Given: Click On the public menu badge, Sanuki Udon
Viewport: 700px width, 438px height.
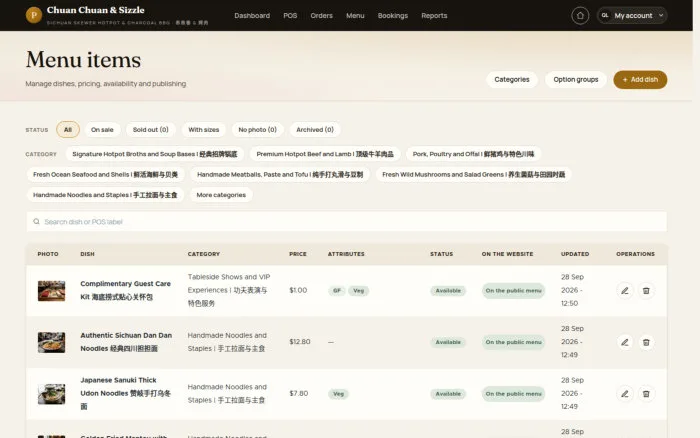Looking at the screenshot, I should tap(513, 394).
